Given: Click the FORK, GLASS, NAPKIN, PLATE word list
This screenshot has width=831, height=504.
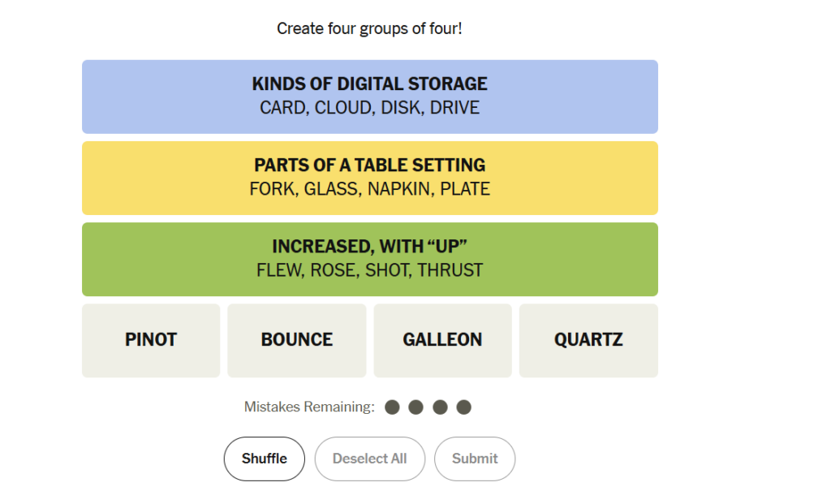Looking at the screenshot, I should (x=370, y=189).
